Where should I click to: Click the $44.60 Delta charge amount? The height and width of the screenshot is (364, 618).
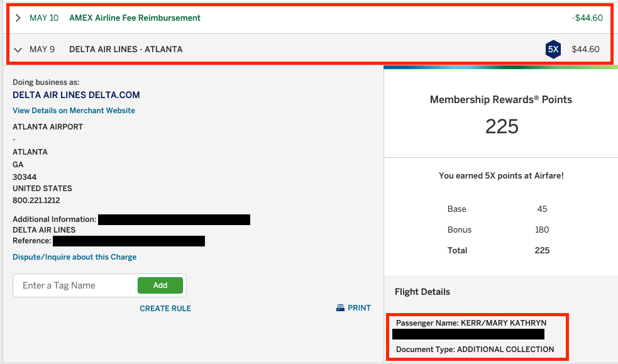point(585,50)
